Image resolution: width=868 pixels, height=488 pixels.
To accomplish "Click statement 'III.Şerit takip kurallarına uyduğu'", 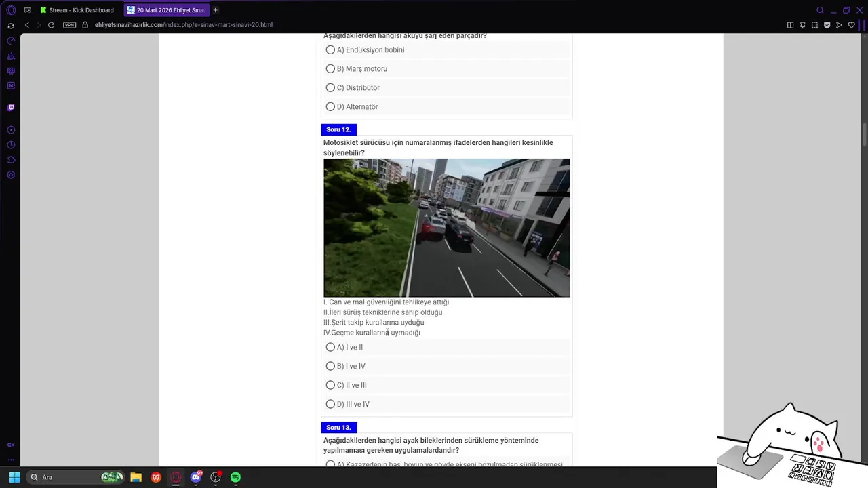I will point(374,323).
